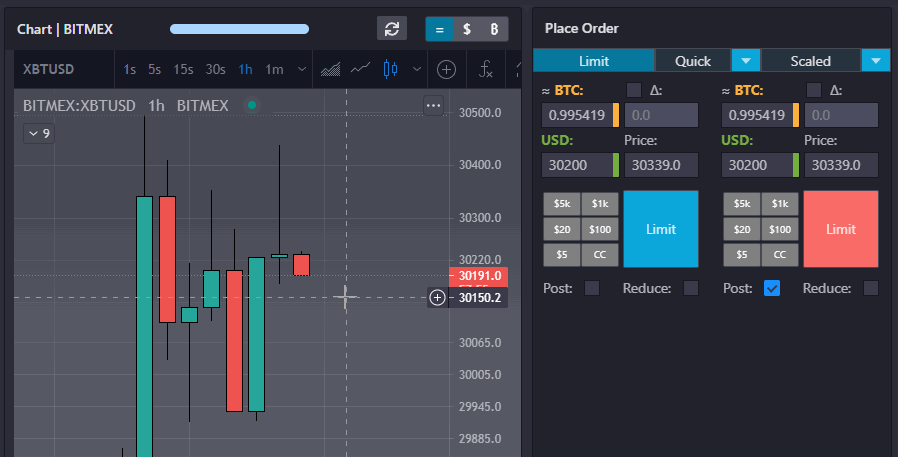Collapse the indicator legend showing 9

click(39, 133)
